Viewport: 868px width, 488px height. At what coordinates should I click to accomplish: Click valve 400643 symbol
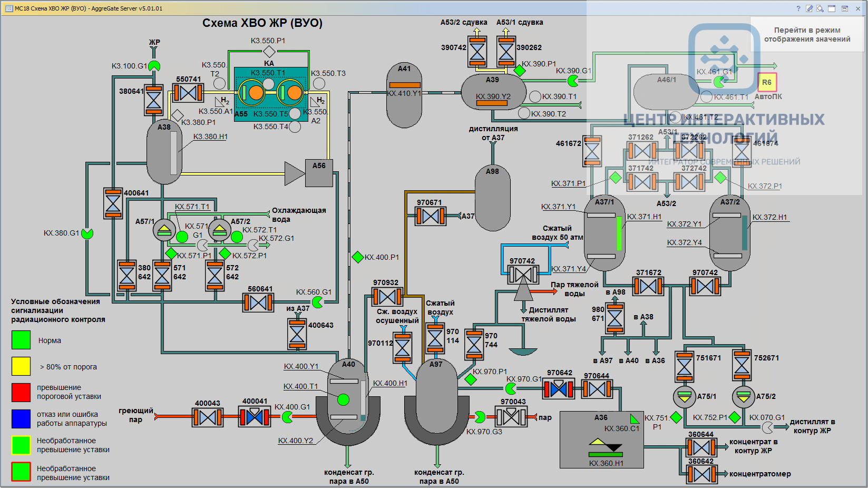(x=297, y=334)
